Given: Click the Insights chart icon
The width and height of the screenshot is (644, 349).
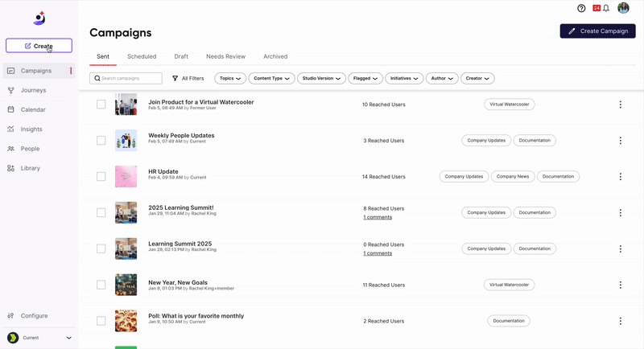Looking at the screenshot, I should click(11, 129).
